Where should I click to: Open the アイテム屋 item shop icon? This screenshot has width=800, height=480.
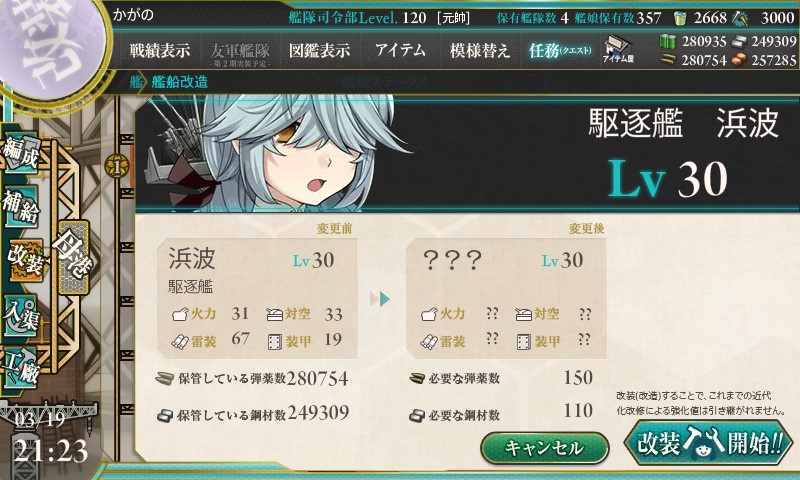[x=618, y=50]
